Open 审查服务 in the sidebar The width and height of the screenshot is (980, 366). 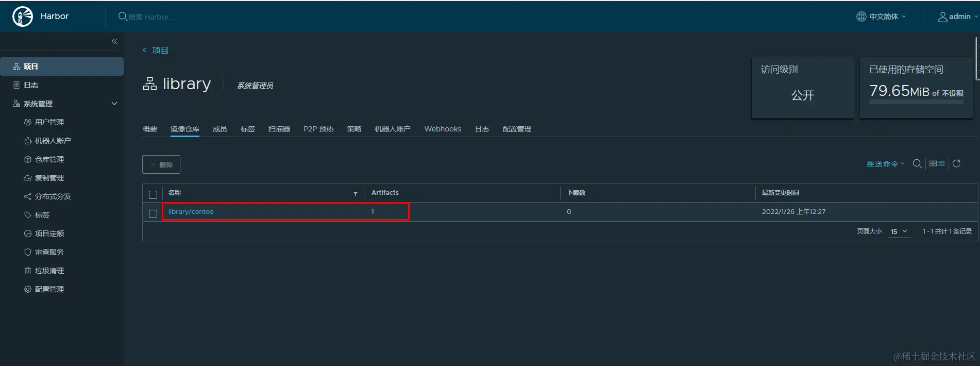click(49, 252)
